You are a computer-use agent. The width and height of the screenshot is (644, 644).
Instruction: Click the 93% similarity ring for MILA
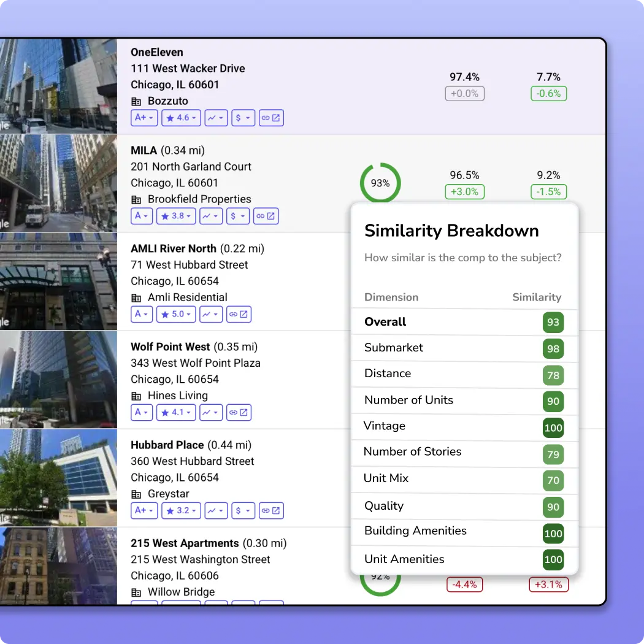tap(380, 183)
